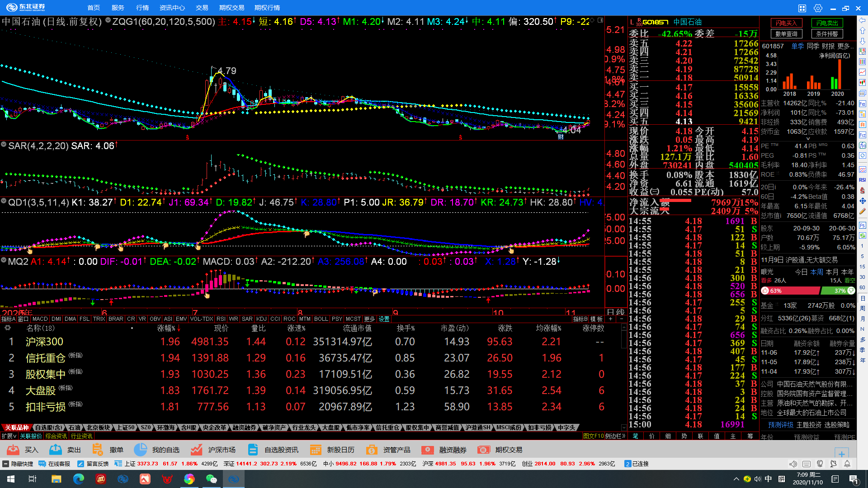868x488 pixels.
Task: Click the candlestick chart icon in right sidebar
Action: pyautogui.click(x=863, y=82)
